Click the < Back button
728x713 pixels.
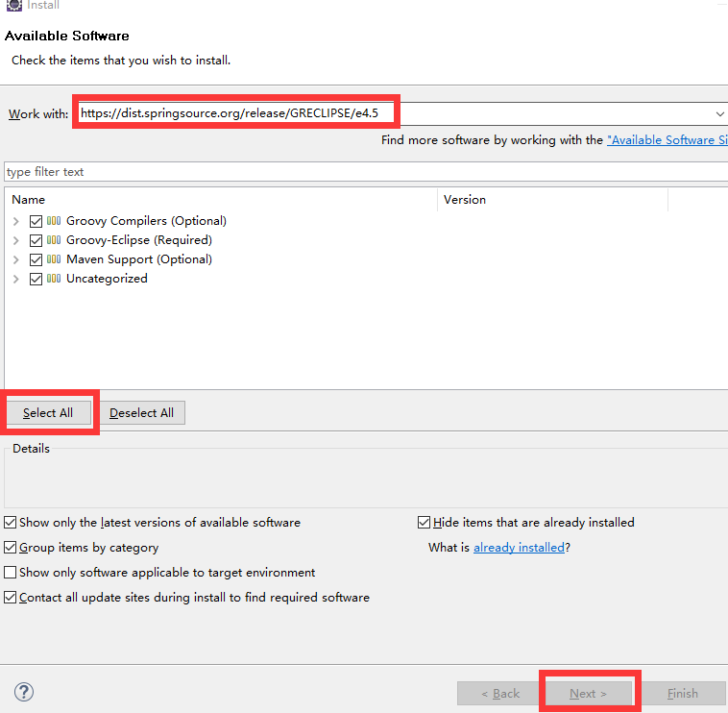coord(500,693)
